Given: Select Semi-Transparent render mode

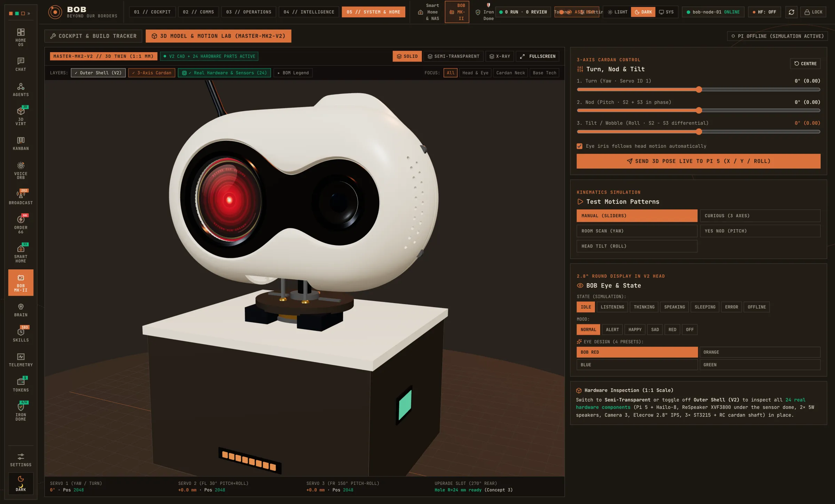Looking at the screenshot, I should click(x=453, y=56).
